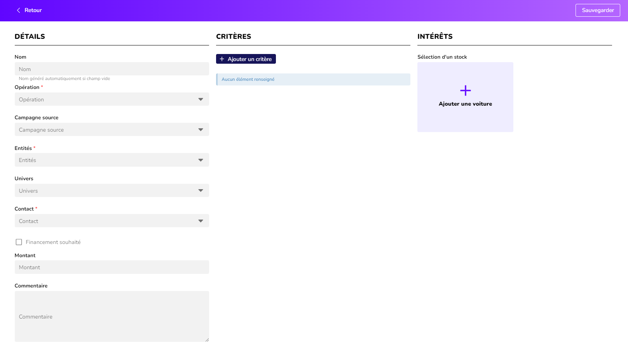Click the Aucun élément renseigné notice

(313, 79)
